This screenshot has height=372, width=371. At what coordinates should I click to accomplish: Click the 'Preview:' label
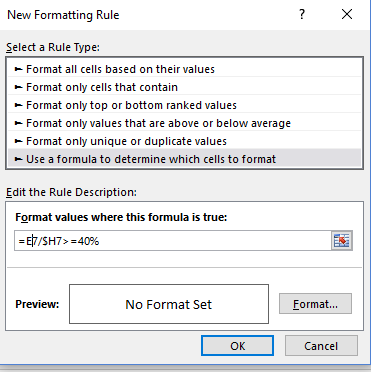[37, 304]
